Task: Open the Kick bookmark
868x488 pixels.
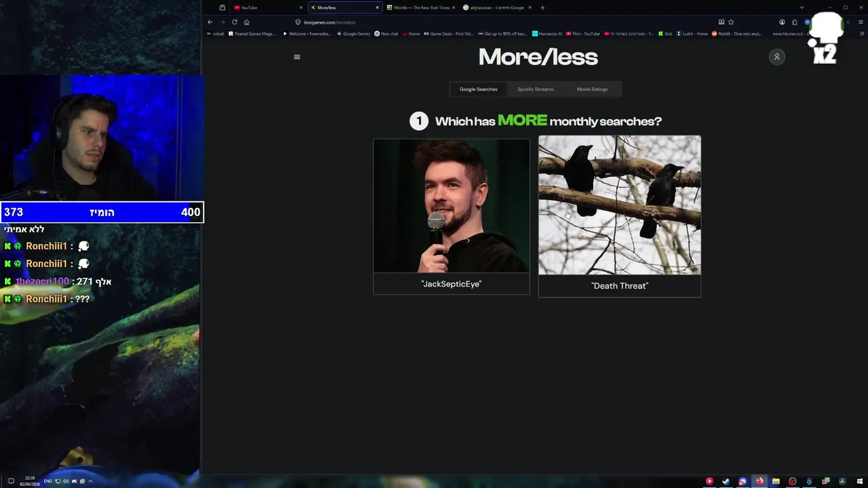Action: point(665,34)
